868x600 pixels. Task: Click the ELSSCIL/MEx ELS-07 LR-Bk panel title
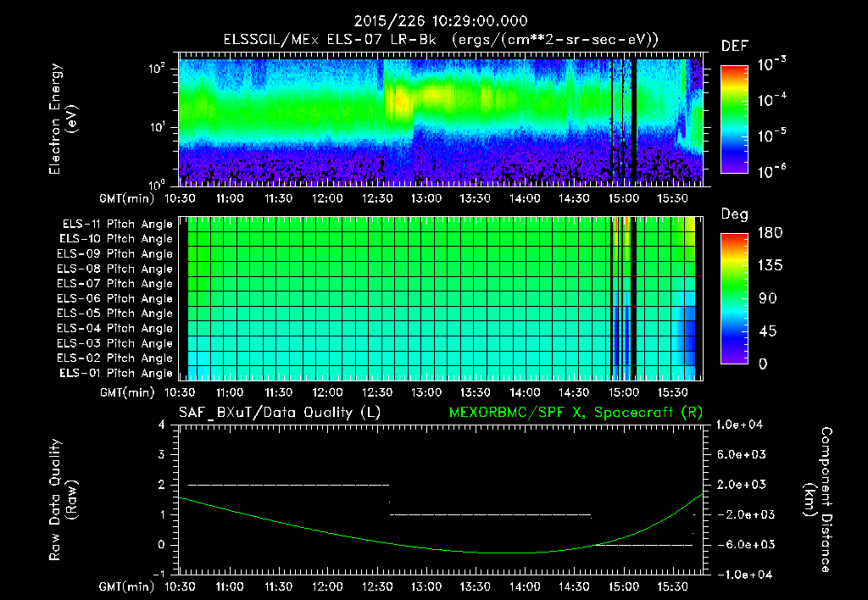pos(441,40)
